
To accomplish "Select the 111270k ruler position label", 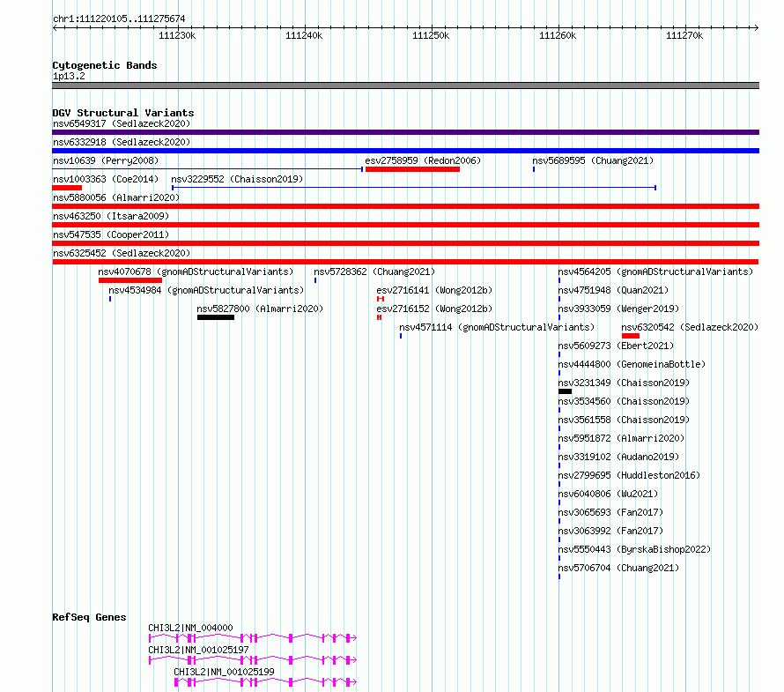I will (684, 35).
